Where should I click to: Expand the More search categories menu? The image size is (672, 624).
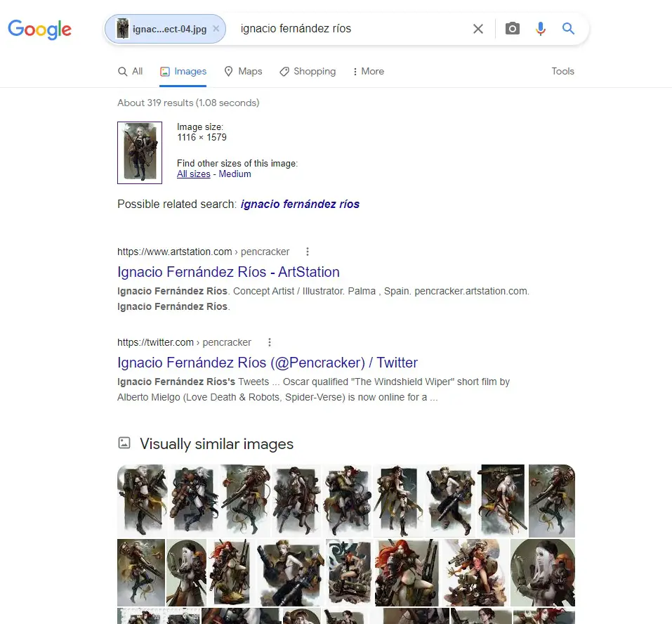coord(368,71)
